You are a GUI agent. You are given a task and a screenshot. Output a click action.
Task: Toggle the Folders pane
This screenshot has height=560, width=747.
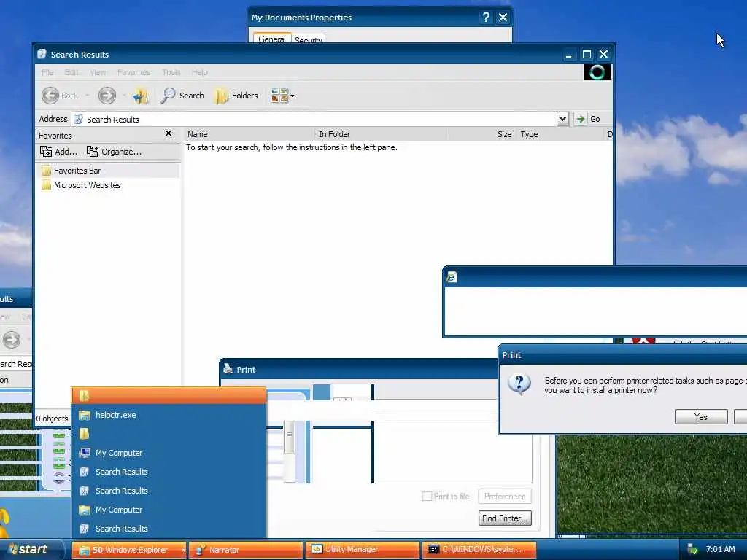click(x=237, y=96)
